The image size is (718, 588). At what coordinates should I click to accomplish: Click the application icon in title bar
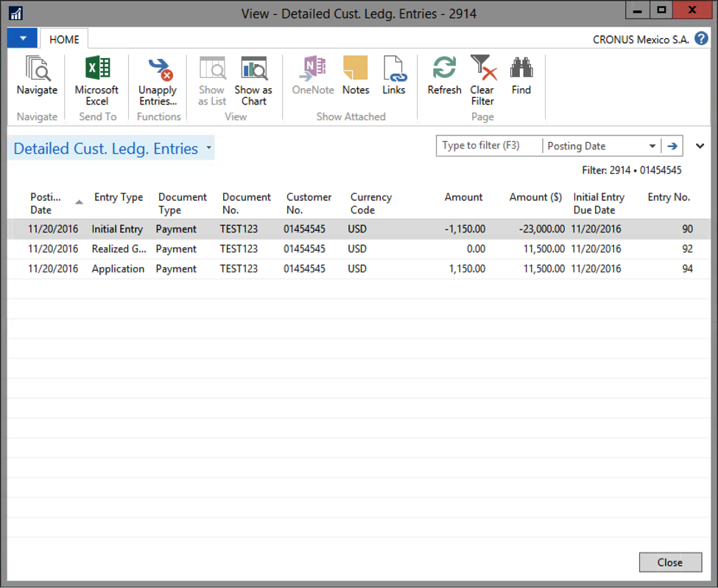(x=16, y=13)
